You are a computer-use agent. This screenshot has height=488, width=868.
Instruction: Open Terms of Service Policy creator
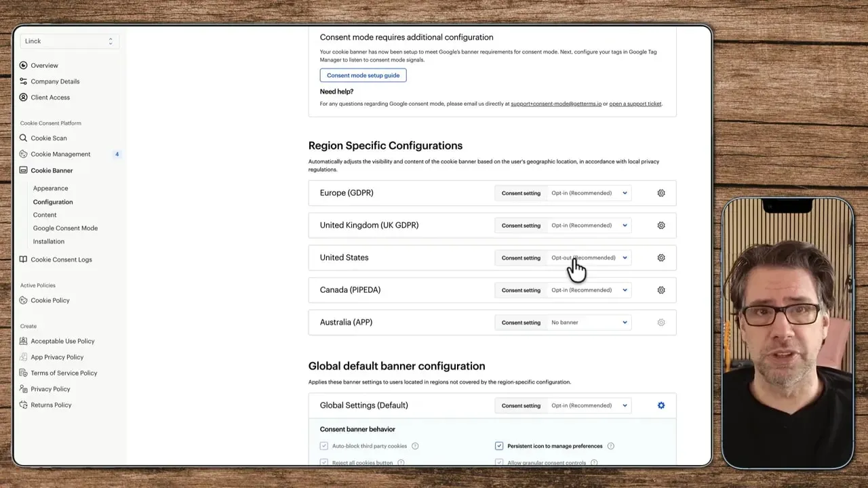coord(64,373)
